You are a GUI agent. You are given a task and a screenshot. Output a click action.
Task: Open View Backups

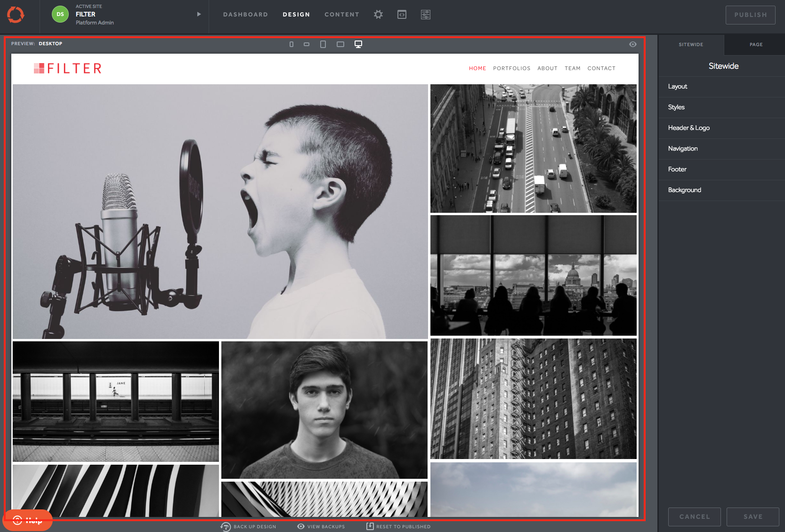pos(321,526)
